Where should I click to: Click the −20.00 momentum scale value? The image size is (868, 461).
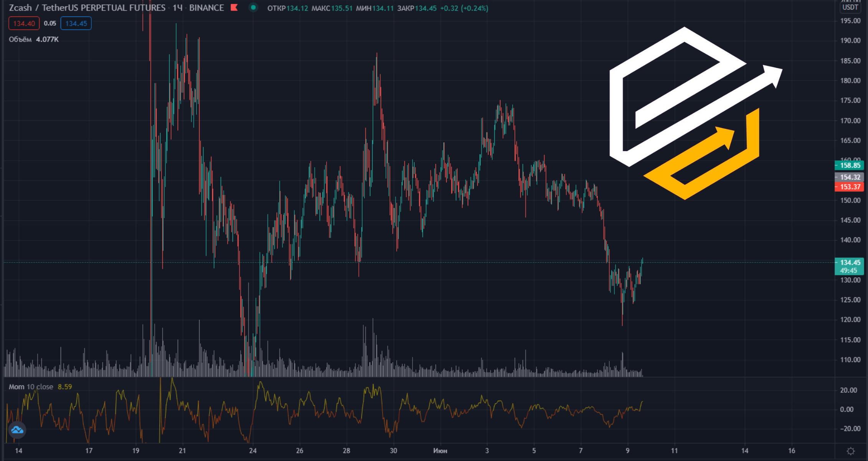point(850,429)
